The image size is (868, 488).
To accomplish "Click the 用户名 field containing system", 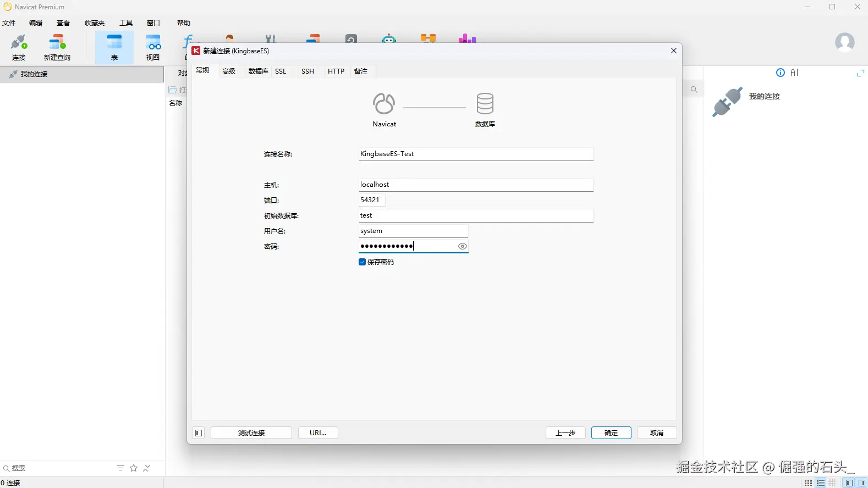I will [413, 231].
